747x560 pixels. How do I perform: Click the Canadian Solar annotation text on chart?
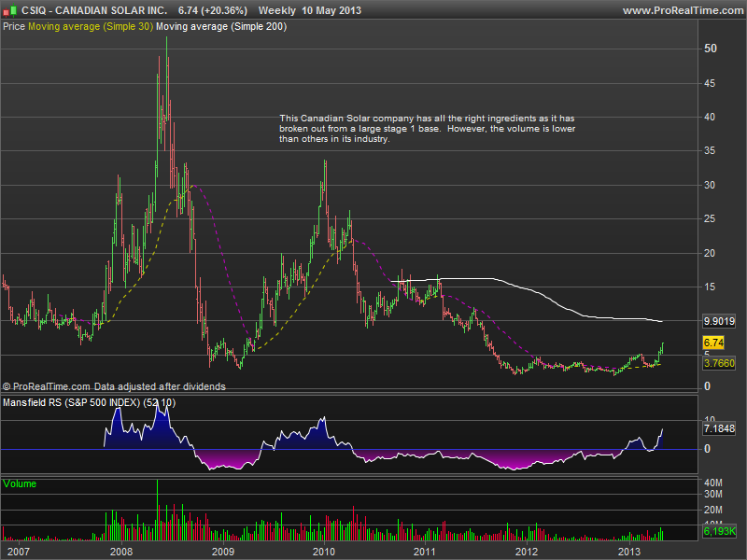tap(430, 129)
